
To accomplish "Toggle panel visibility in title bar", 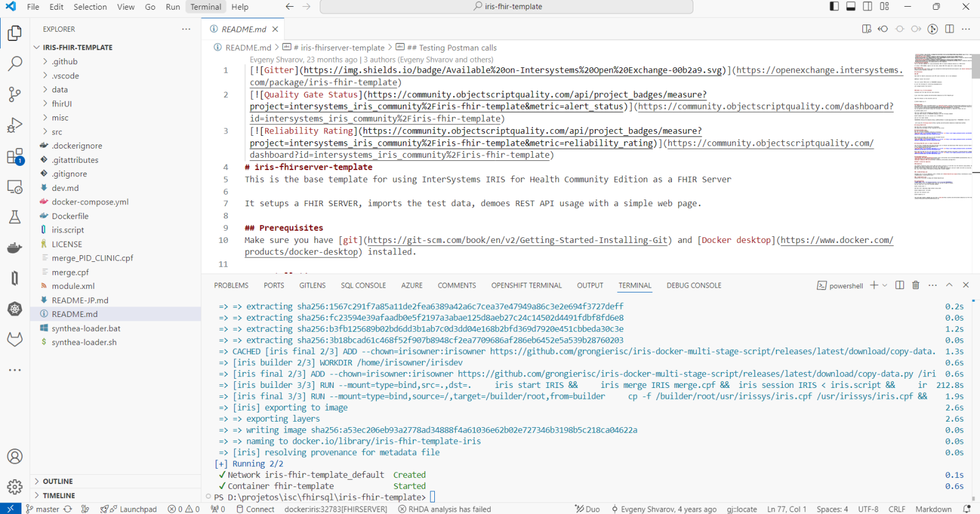I will pyautogui.click(x=851, y=7).
